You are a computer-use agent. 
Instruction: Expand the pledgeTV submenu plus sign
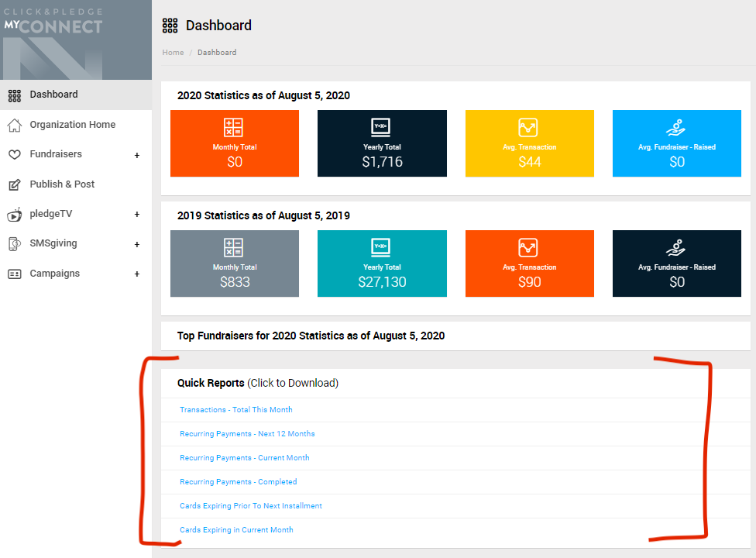pyautogui.click(x=137, y=215)
